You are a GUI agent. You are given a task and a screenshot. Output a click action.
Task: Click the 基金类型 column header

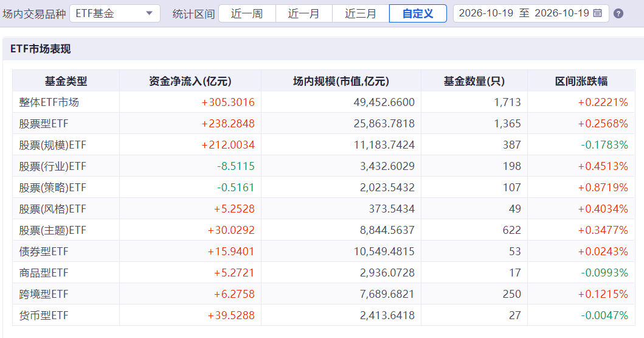click(x=66, y=81)
